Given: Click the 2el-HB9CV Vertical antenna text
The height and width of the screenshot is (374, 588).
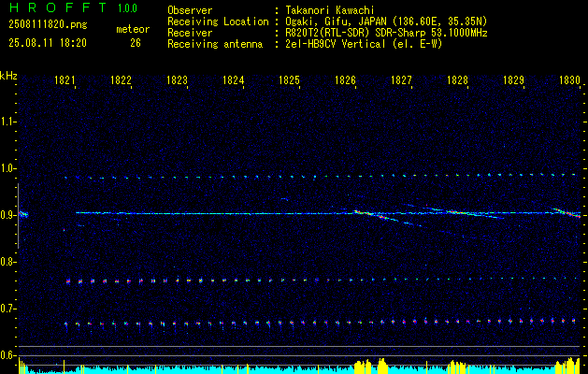Looking at the screenshot, I should (x=364, y=44).
